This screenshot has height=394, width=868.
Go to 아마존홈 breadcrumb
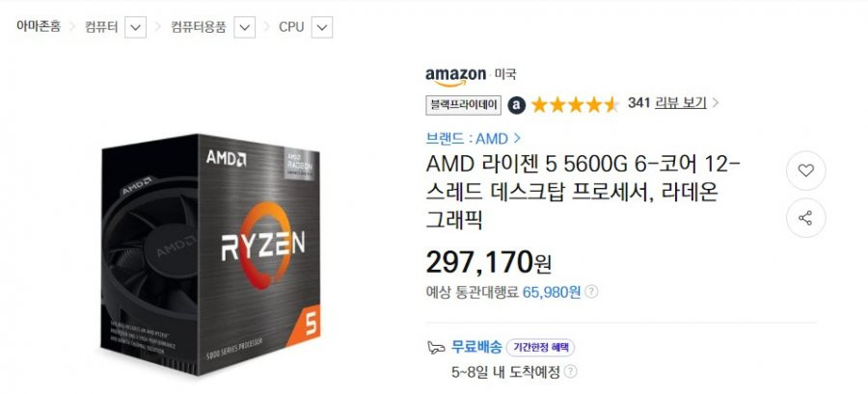tap(39, 26)
